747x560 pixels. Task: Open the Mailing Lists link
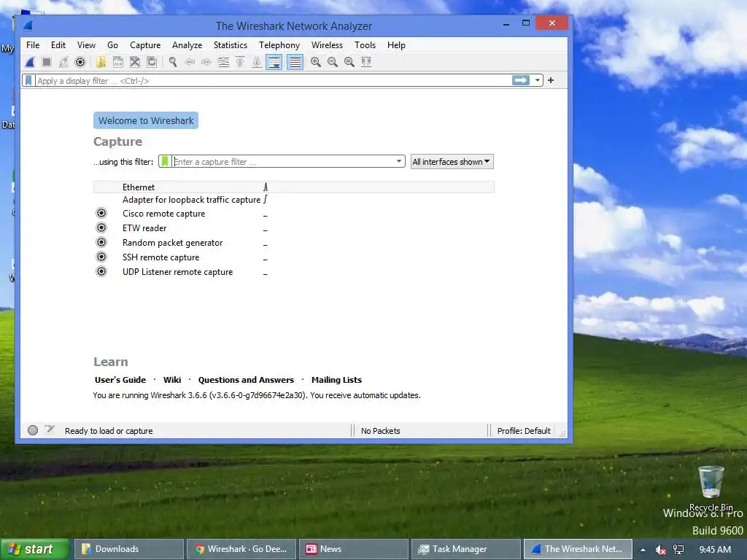(336, 380)
